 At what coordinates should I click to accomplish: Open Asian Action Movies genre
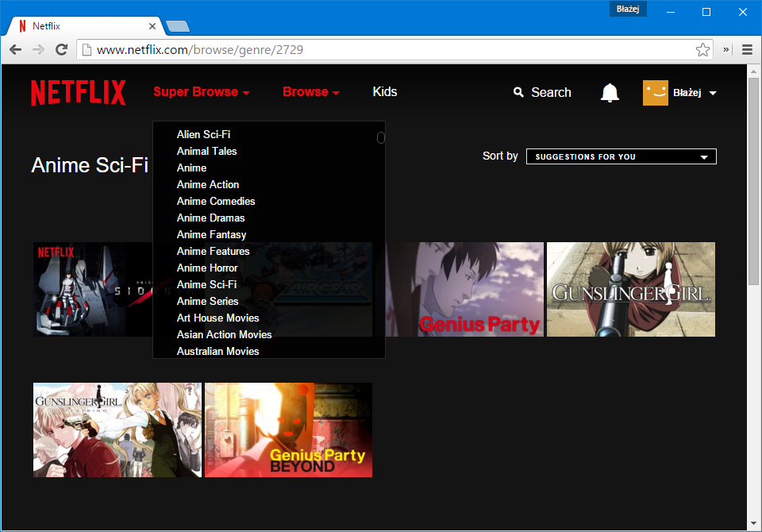tap(224, 334)
